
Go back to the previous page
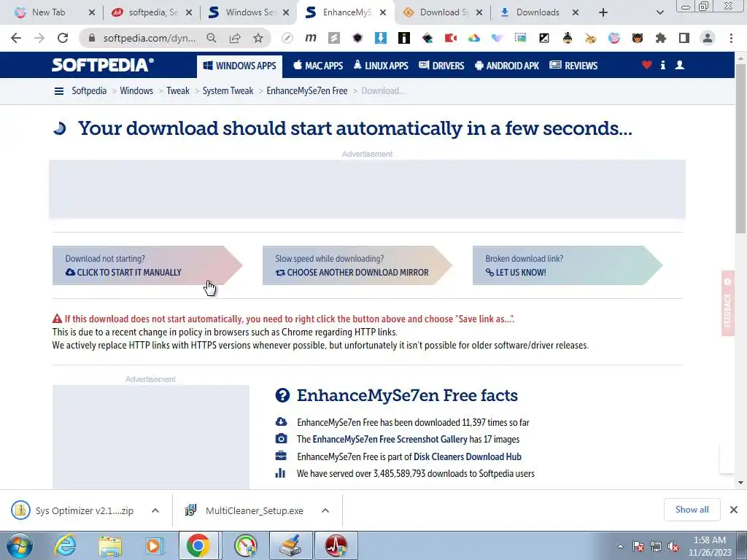[16, 38]
